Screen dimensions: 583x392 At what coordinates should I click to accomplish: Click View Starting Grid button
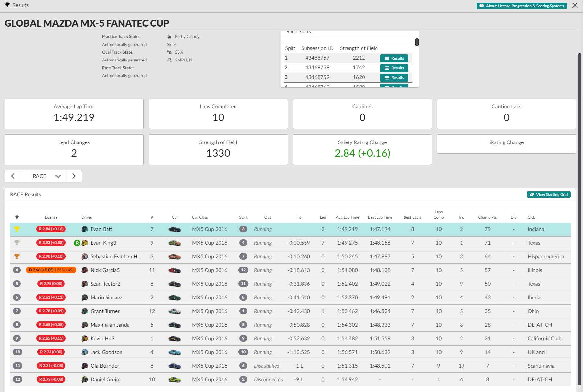[549, 195]
